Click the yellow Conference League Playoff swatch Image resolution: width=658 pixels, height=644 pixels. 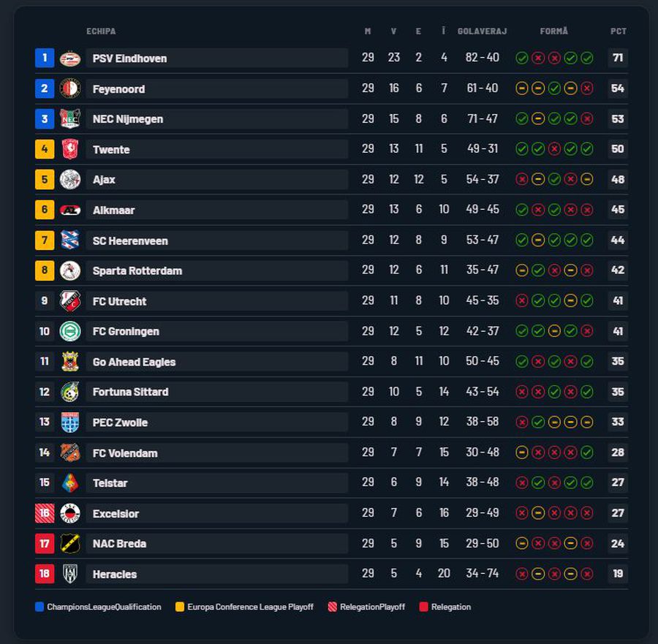click(180, 607)
